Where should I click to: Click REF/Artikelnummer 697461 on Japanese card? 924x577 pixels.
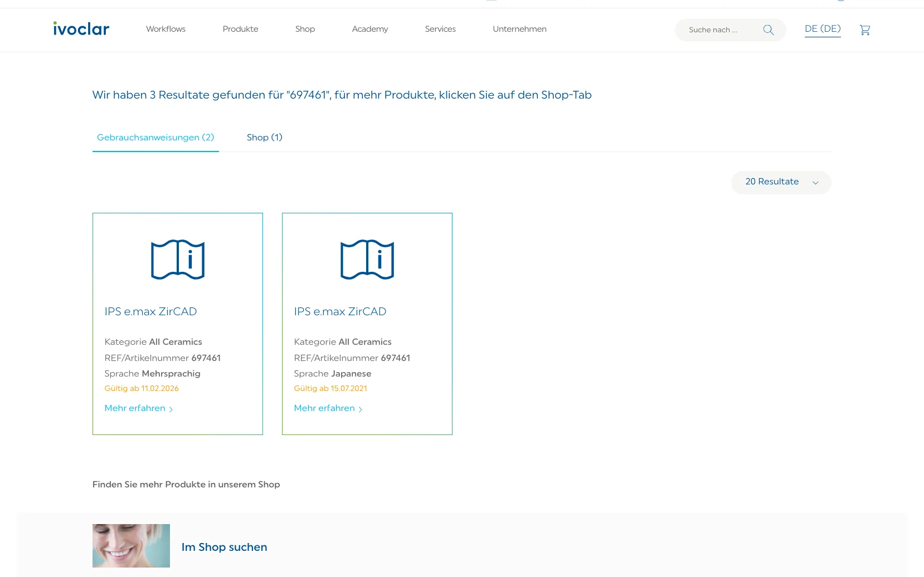[x=352, y=358]
